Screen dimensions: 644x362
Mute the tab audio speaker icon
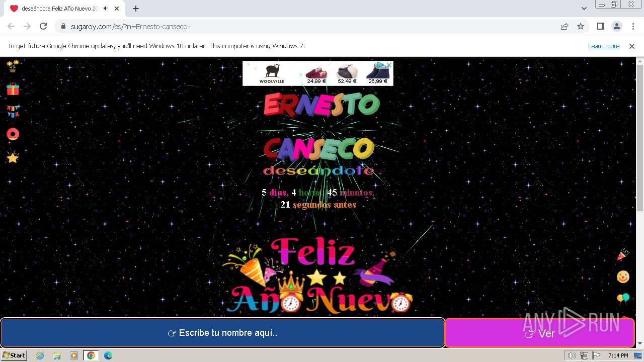point(106,9)
